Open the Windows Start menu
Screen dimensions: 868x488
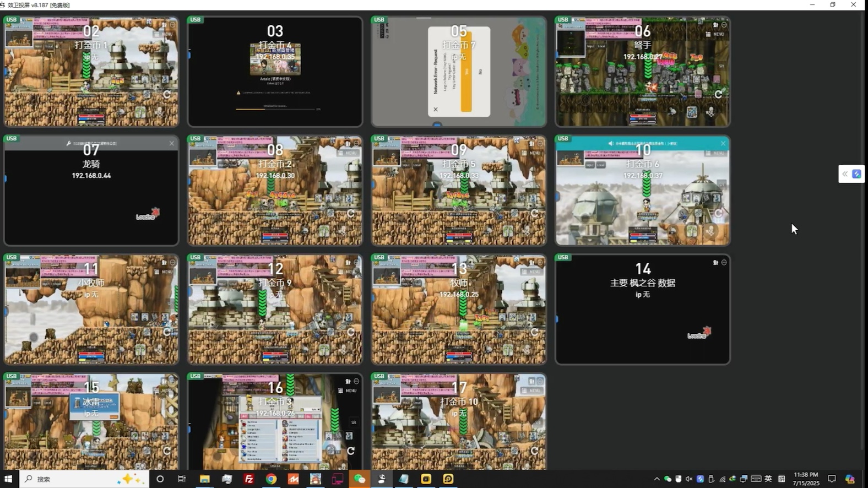tap(8, 479)
